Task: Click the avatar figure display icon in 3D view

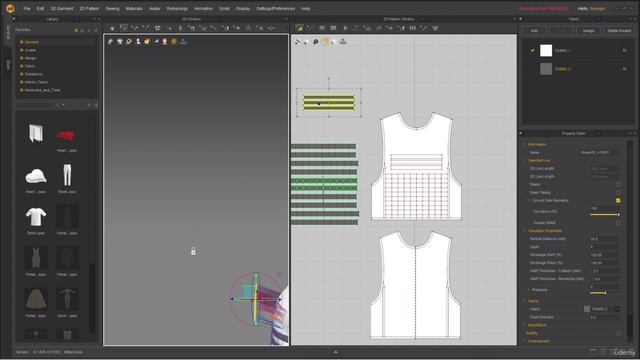Action: 138,42
